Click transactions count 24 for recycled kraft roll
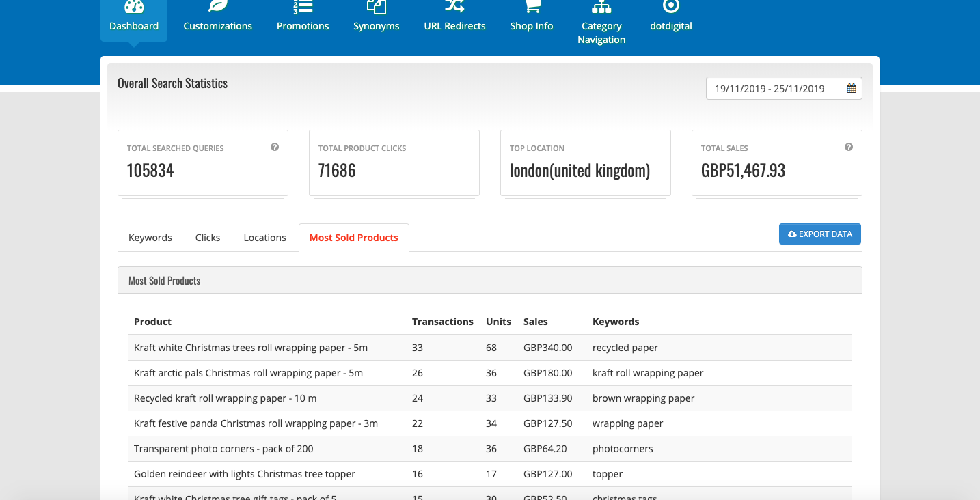 point(418,398)
